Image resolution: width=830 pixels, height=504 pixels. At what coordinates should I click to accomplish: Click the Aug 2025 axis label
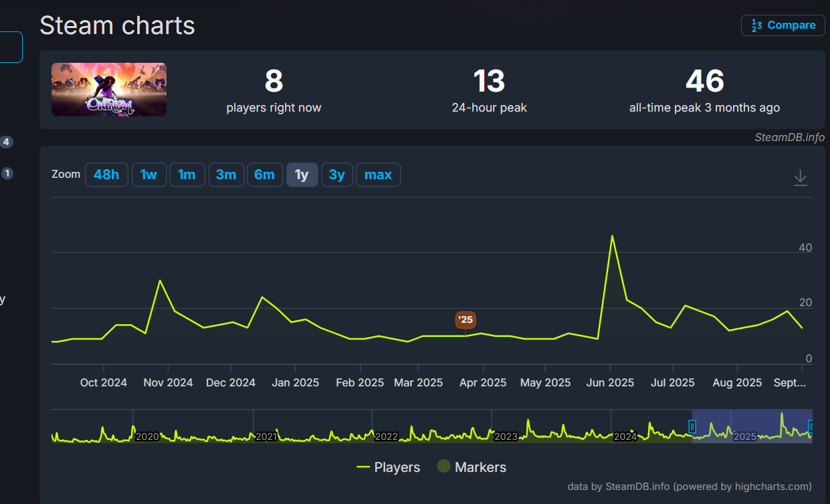pyautogui.click(x=737, y=382)
